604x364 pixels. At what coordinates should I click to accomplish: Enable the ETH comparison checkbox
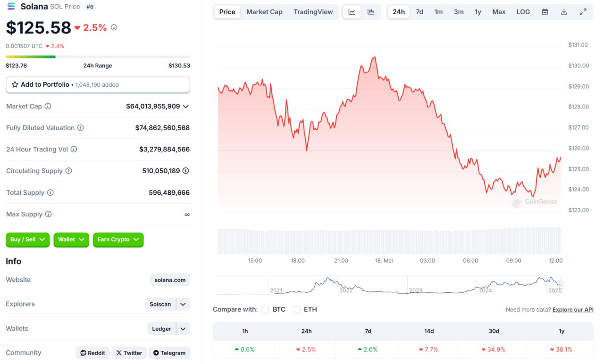click(x=296, y=309)
